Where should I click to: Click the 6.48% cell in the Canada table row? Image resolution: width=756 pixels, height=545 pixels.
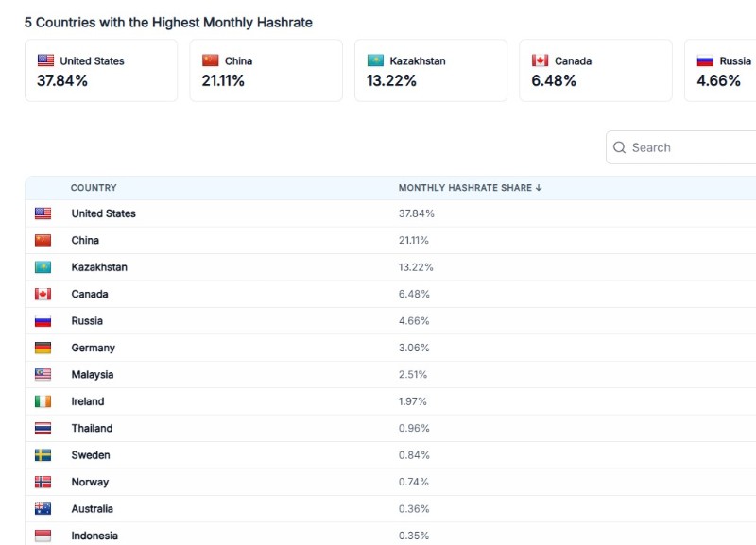(414, 294)
